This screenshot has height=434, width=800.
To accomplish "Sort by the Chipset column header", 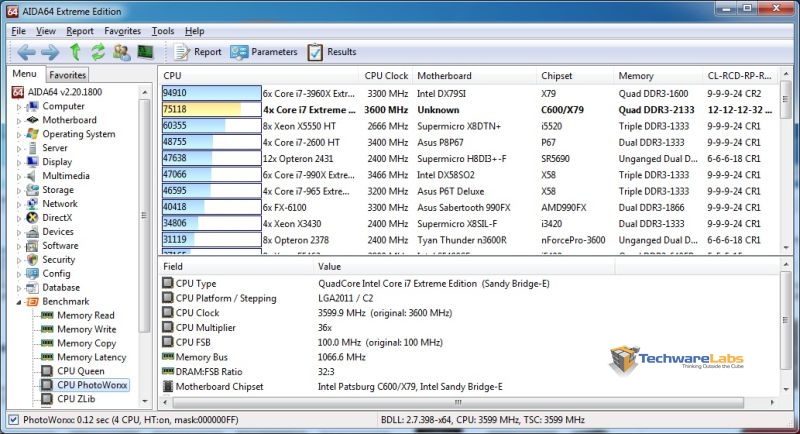I will [576, 75].
